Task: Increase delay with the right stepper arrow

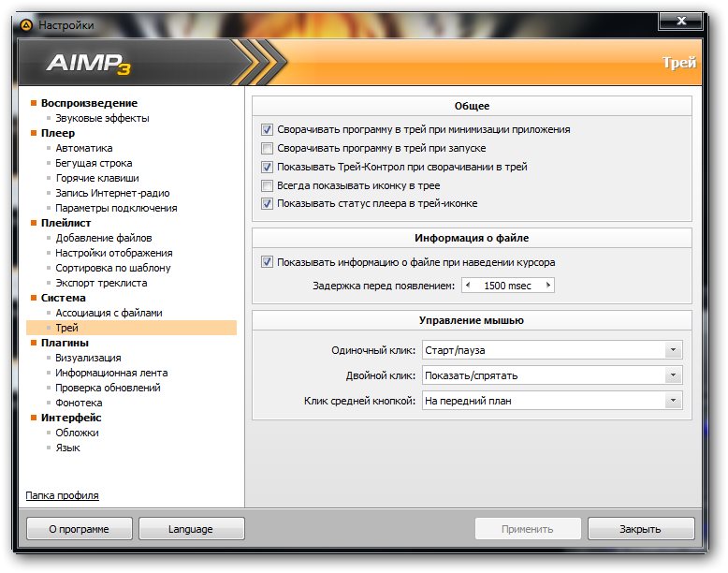Action: click(548, 285)
